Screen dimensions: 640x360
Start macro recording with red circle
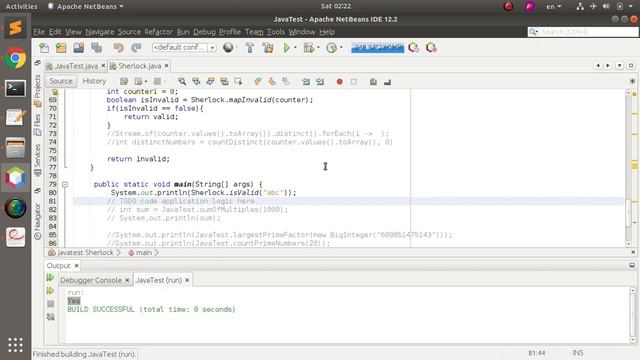click(340, 82)
